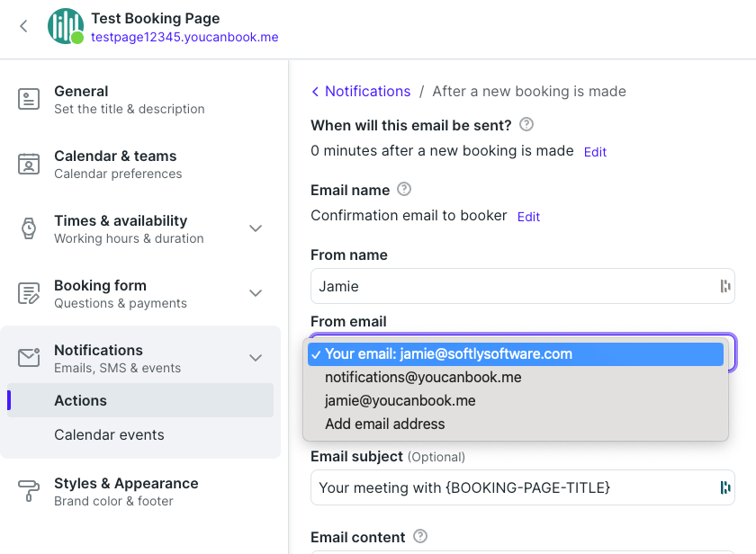The image size is (756, 554).
Task: Insert shorthand code in From name field
Action: click(x=724, y=286)
